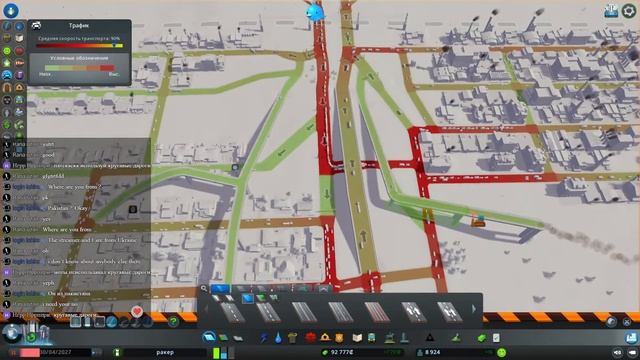Image resolution: width=640 pixels, height=360 pixels.
Task: Select the red health info view icon
Action: [x=20, y=51]
